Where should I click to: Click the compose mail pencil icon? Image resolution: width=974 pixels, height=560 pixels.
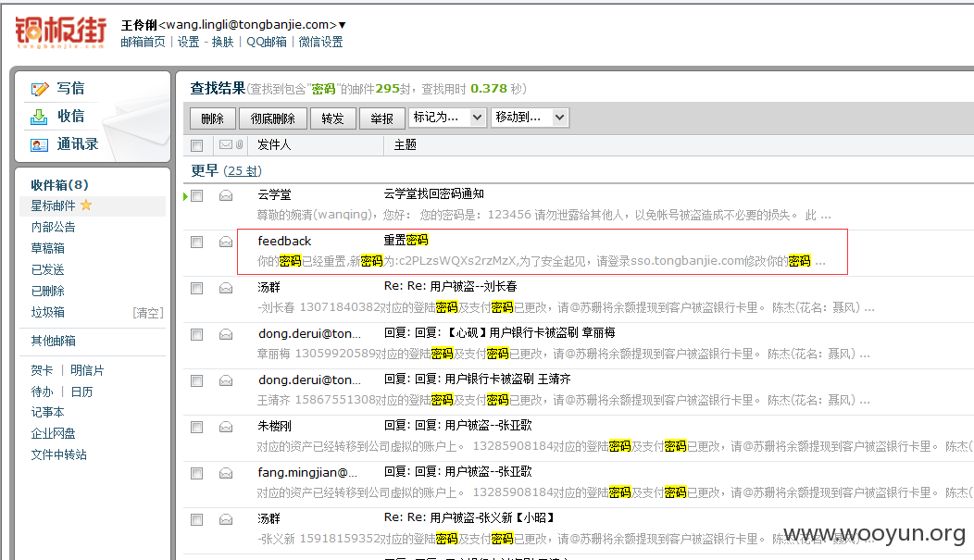coord(39,90)
